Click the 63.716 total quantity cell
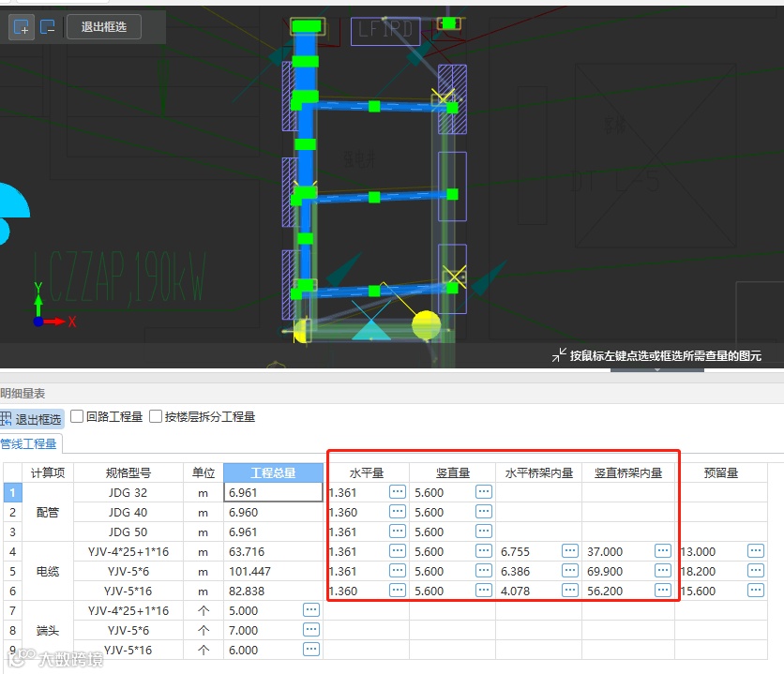This screenshot has height=674, width=784. point(273,551)
